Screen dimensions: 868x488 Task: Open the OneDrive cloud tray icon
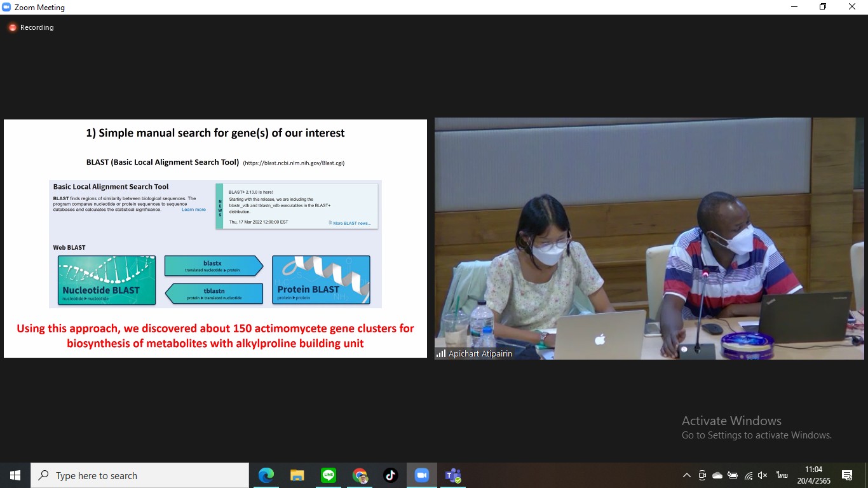(x=717, y=475)
